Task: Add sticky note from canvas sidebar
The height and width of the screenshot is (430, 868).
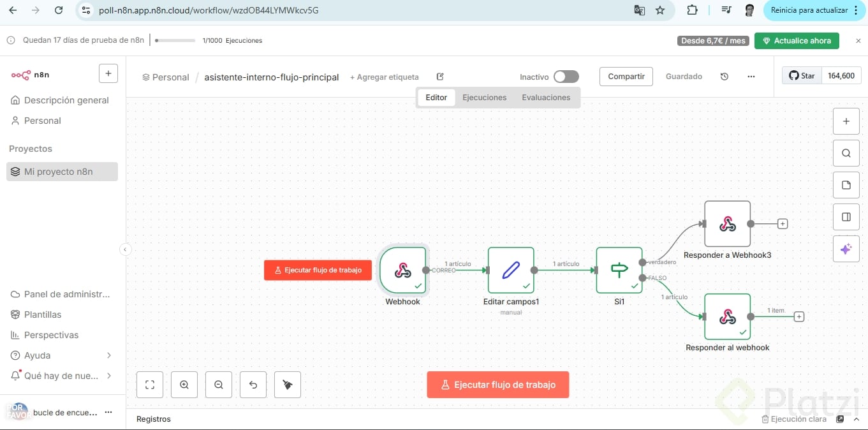Action: (846, 185)
